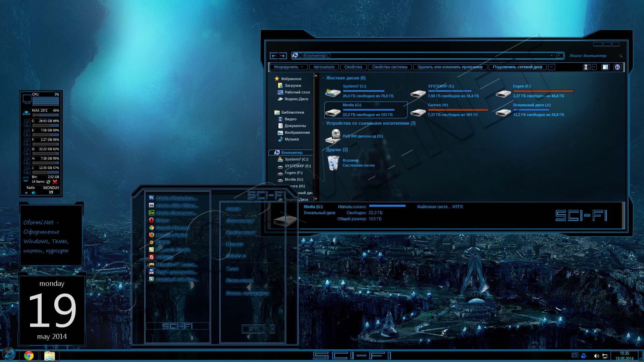
Task: Click the Google Chrome icon in start menu
Action: coord(172,227)
